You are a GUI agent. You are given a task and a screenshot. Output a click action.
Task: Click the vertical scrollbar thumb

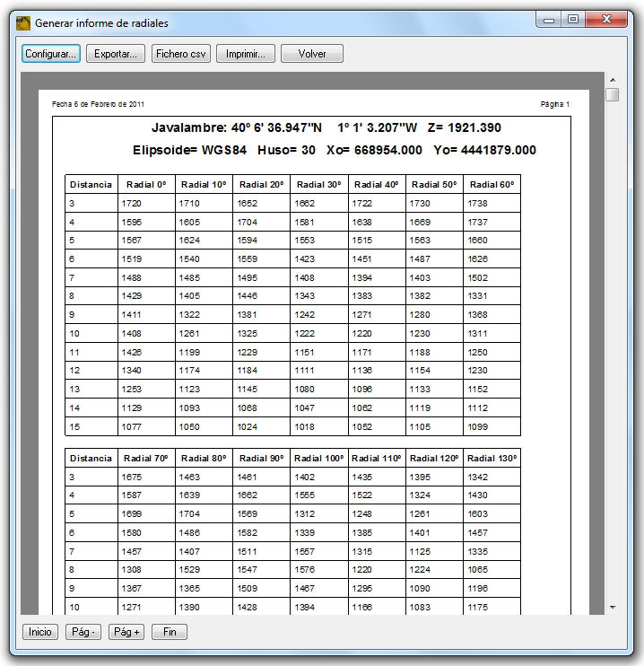pos(613,94)
